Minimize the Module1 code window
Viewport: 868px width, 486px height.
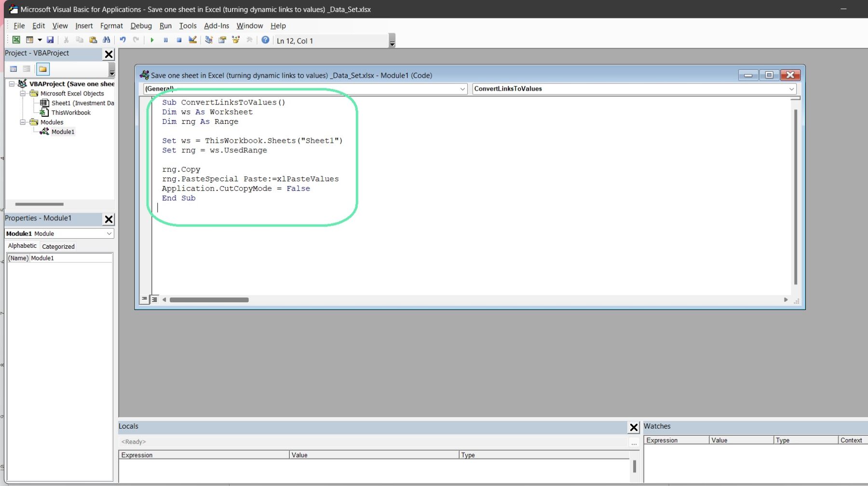coord(748,75)
